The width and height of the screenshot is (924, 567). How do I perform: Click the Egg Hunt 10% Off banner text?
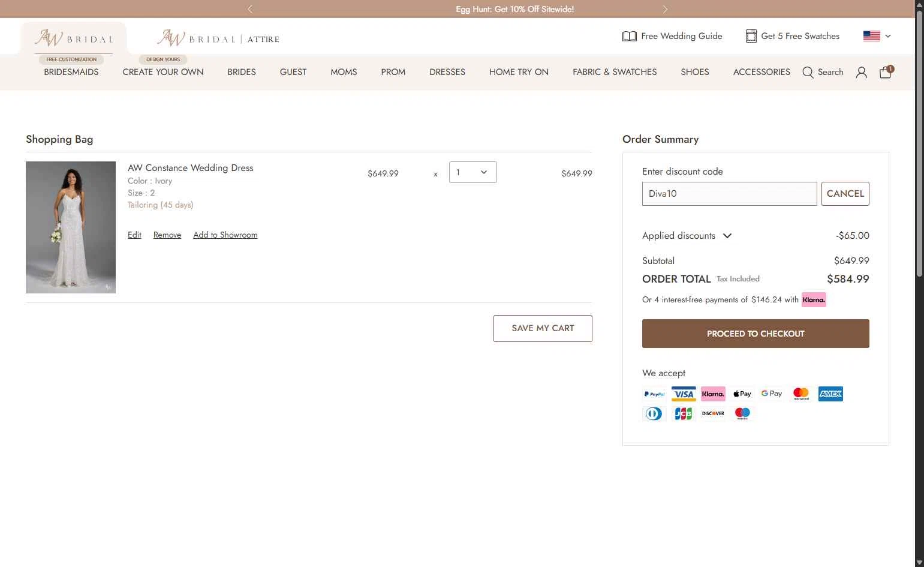click(515, 9)
